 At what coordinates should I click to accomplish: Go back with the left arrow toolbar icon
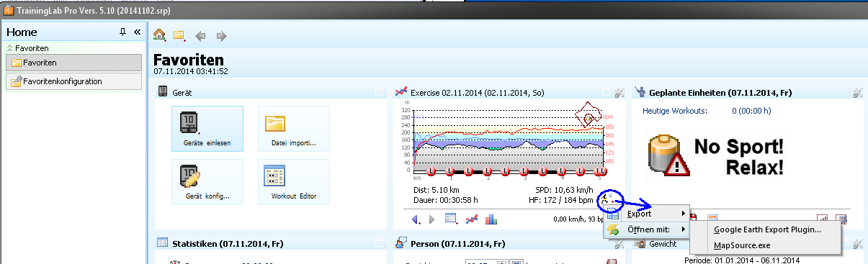201,35
